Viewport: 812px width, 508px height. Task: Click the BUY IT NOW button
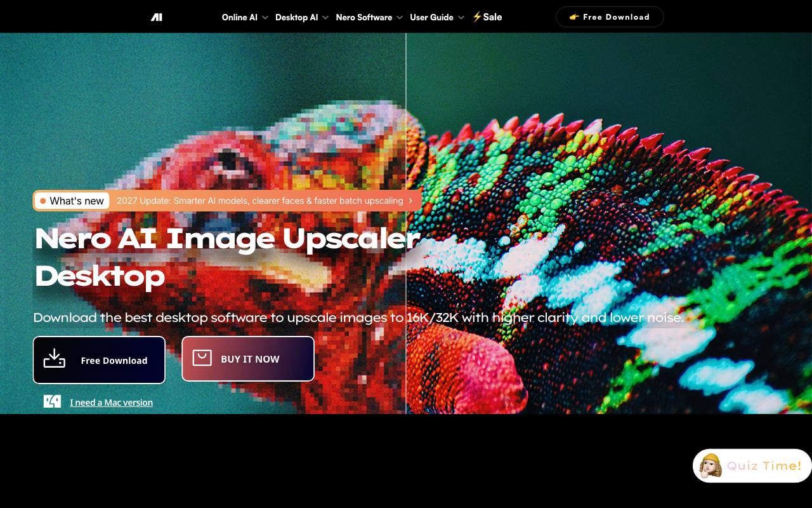click(x=248, y=359)
